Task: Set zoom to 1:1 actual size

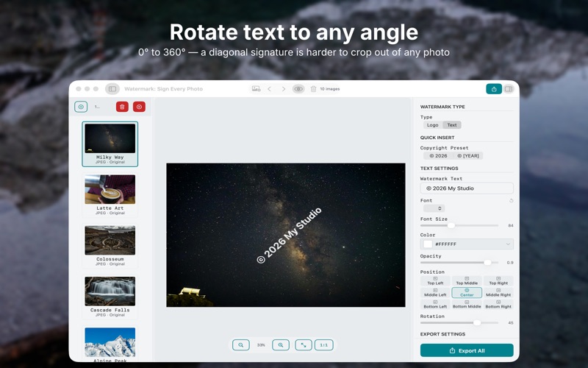Action: [323, 344]
